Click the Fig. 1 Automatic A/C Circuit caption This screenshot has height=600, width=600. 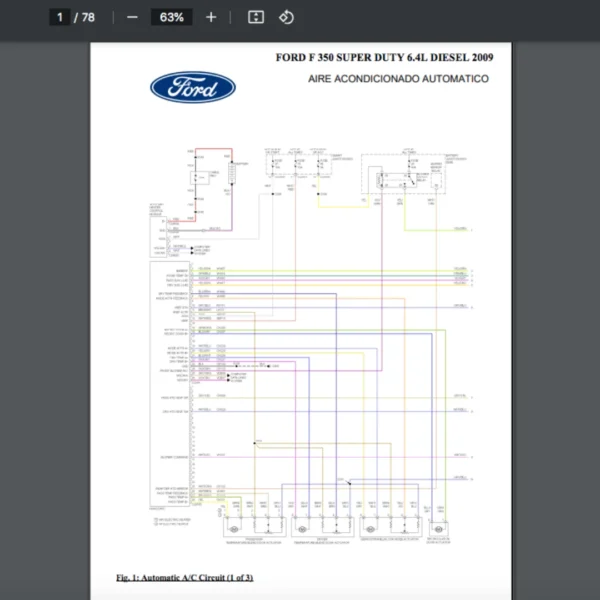click(x=185, y=578)
